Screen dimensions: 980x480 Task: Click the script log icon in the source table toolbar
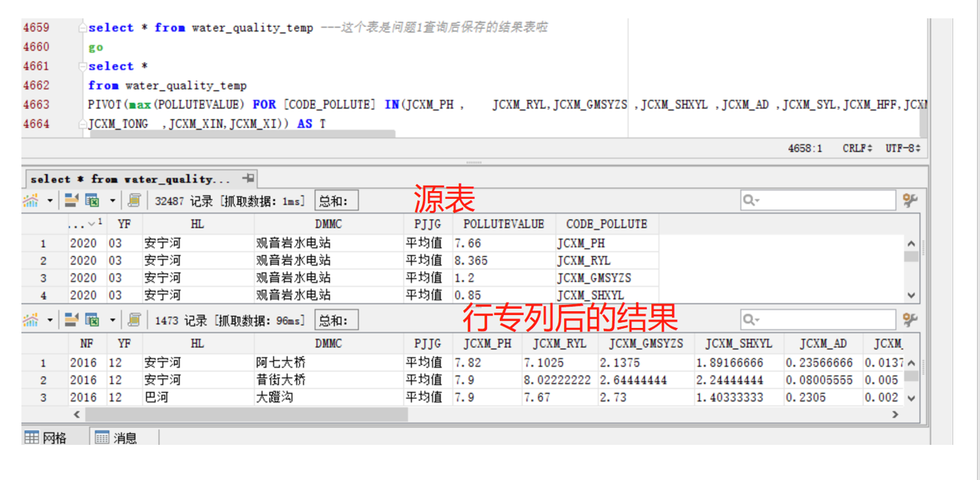click(133, 199)
